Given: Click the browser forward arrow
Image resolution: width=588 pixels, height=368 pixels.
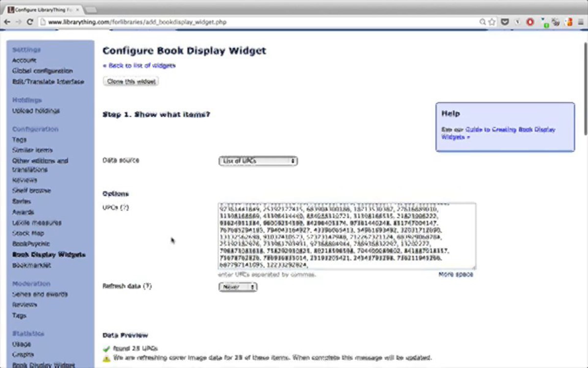Looking at the screenshot, I should coord(18,22).
